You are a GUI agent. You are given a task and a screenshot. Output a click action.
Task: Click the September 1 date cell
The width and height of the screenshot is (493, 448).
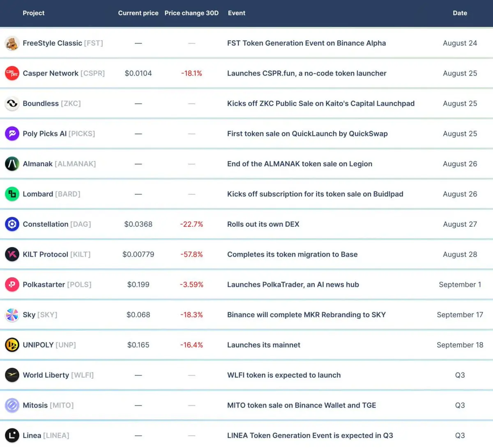(x=460, y=285)
